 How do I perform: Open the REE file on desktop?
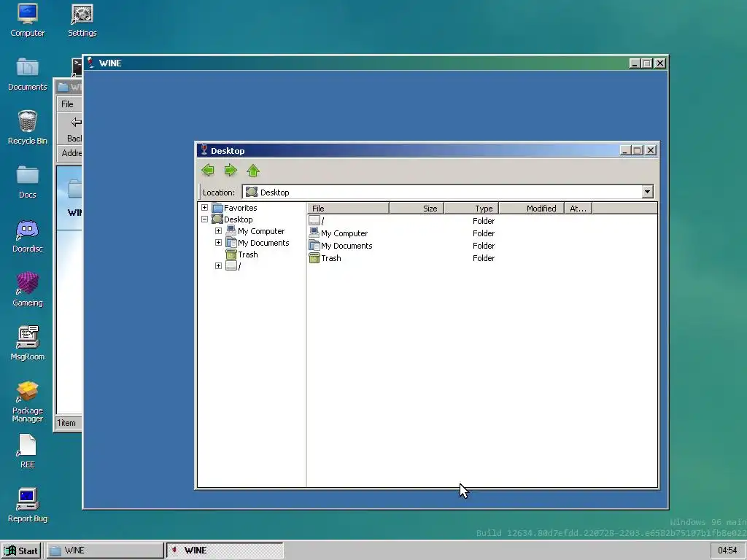[27, 451]
